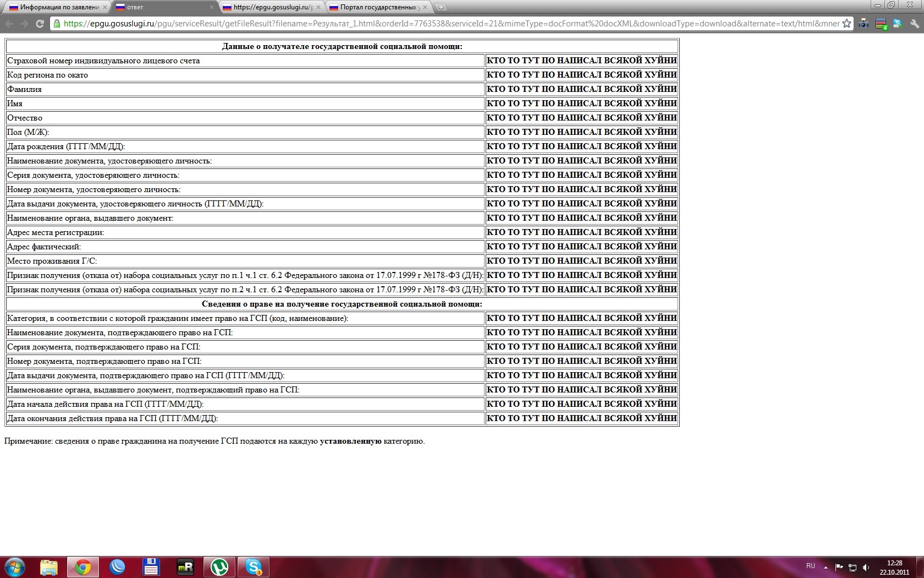Click the value cell next to 'Отчество'

pyautogui.click(x=582, y=118)
